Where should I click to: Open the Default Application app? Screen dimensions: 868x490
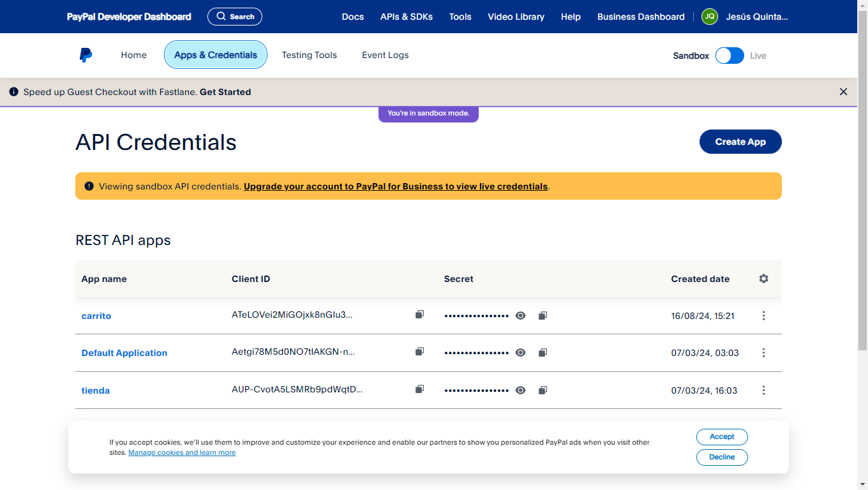point(124,353)
